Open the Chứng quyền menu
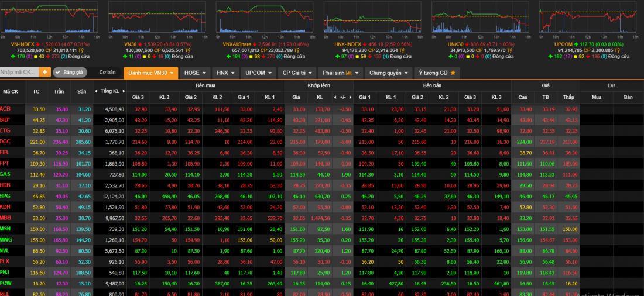The width and height of the screenshot is (644, 296). point(389,73)
